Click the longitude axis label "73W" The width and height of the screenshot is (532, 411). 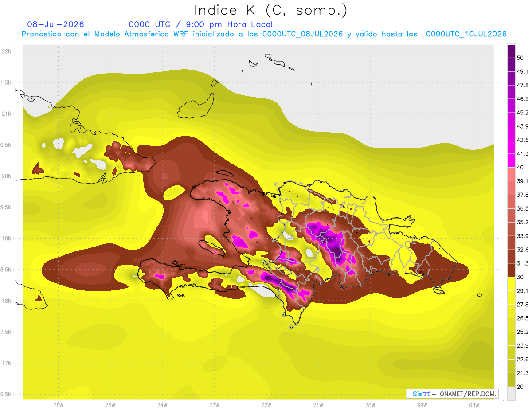(214, 405)
